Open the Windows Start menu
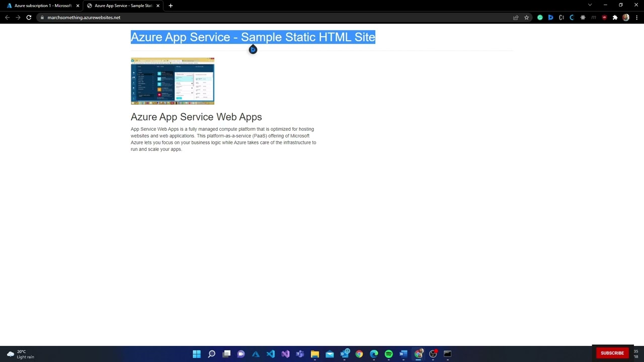The image size is (644, 362). coord(197,354)
